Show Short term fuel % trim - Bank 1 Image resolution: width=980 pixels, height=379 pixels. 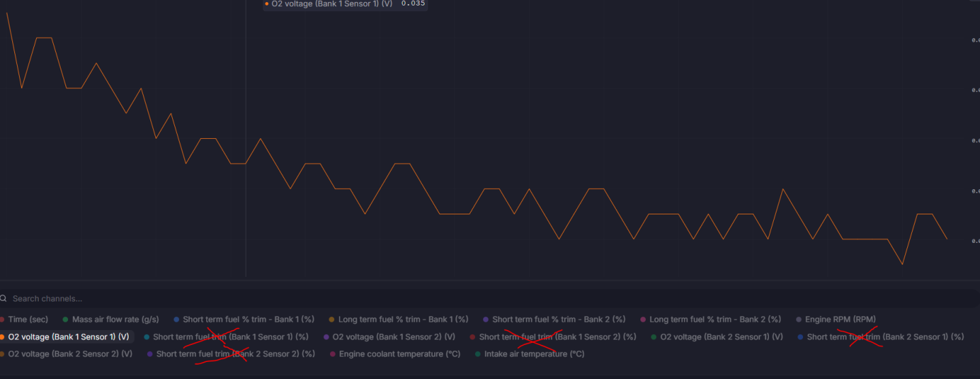[248, 319]
